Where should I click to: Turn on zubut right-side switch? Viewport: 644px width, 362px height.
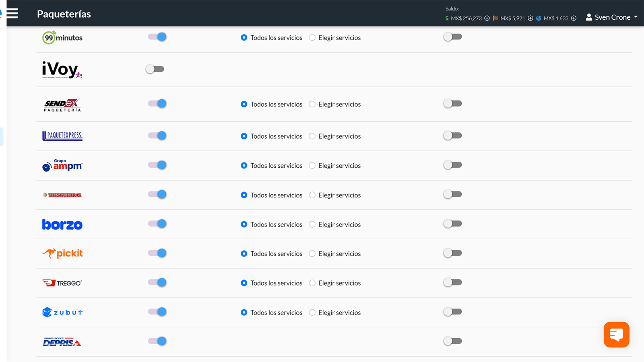(453, 312)
